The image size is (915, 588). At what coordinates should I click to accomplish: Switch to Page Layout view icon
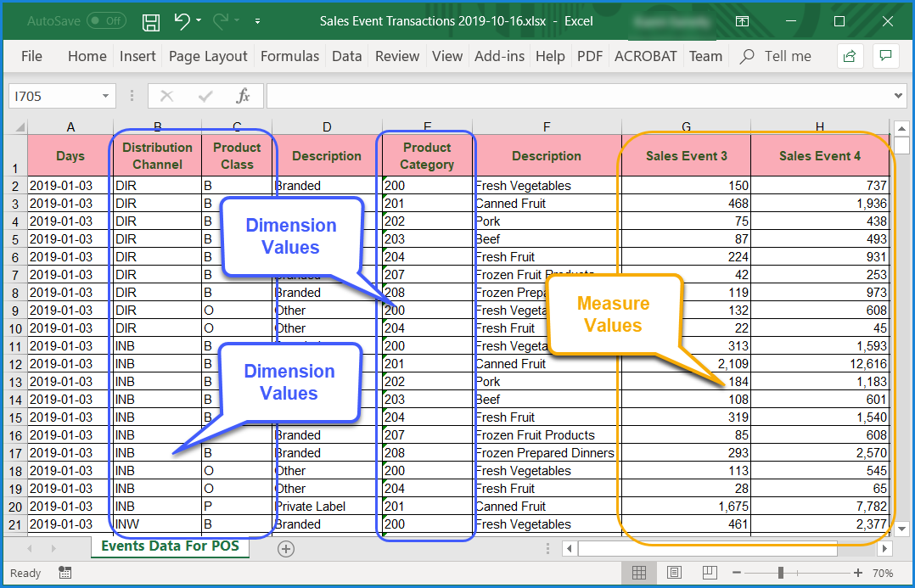(x=674, y=573)
